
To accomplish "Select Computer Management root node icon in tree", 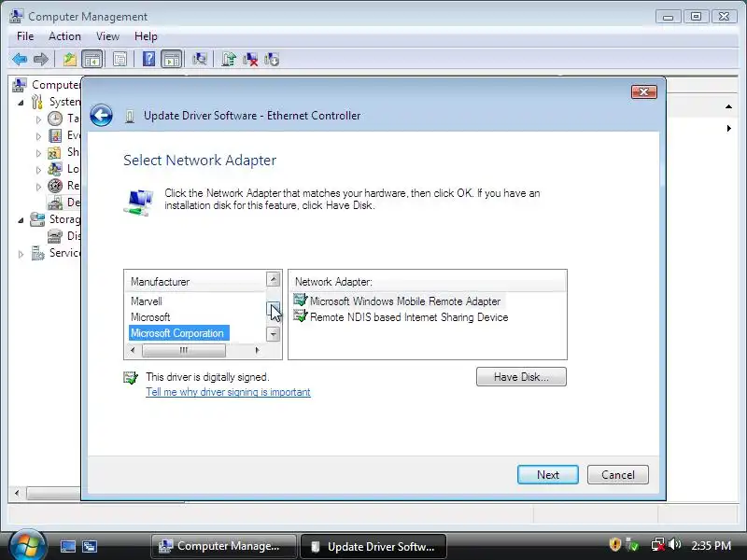I will coord(20,85).
